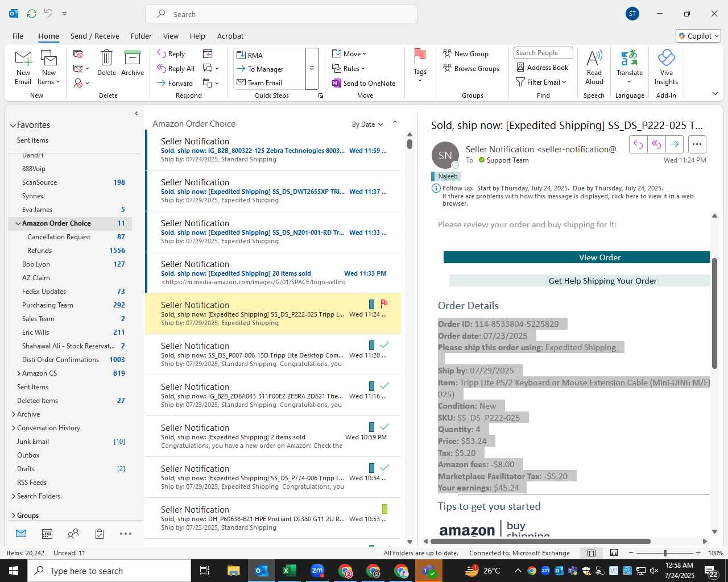This screenshot has width=728, height=582.
Task: Click Browse Groups
Action: pyautogui.click(x=471, y=69)
